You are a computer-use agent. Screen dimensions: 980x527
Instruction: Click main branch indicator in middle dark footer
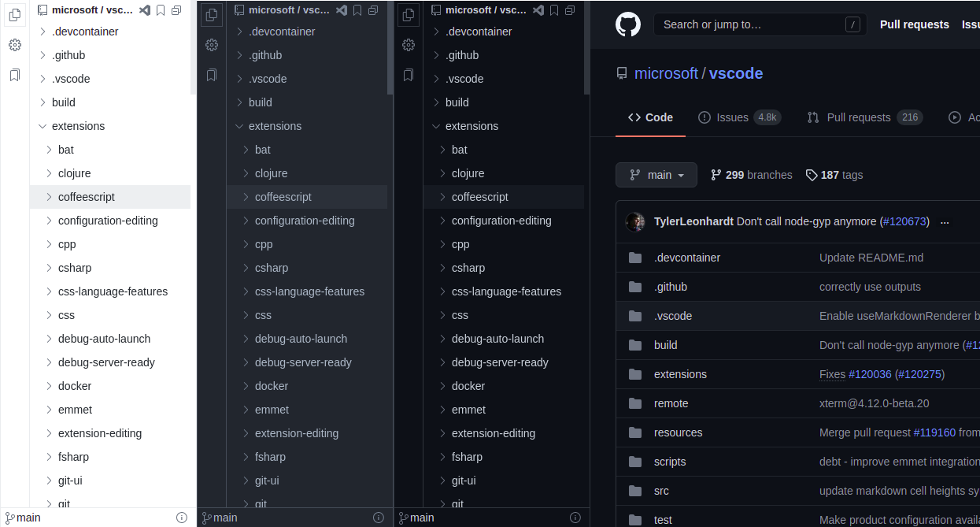coord(219,518)
